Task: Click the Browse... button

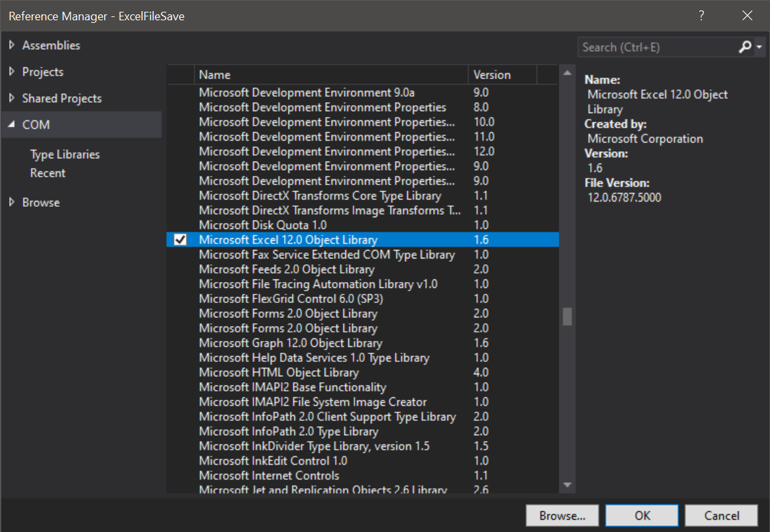Action: (x=562, y=515)
